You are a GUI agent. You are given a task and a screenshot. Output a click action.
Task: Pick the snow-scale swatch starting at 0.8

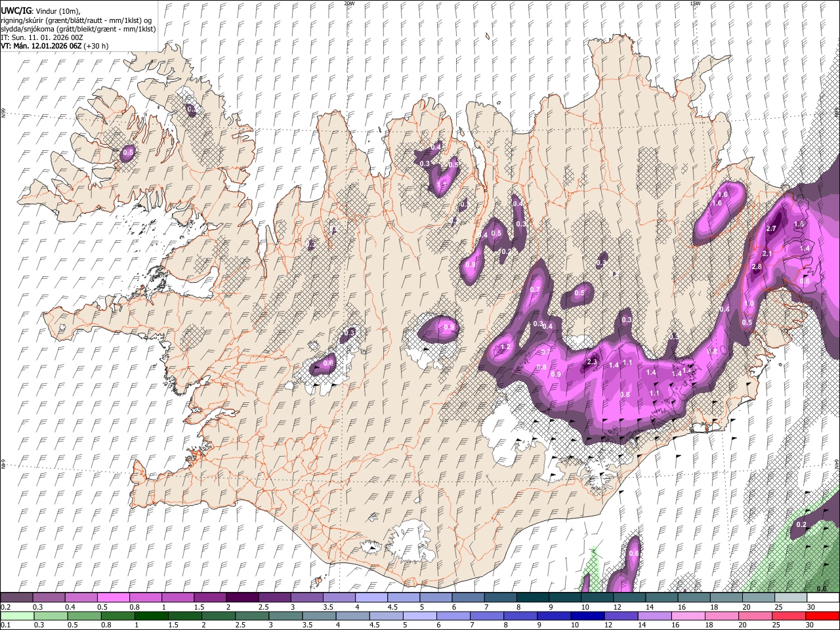point(146,598)
